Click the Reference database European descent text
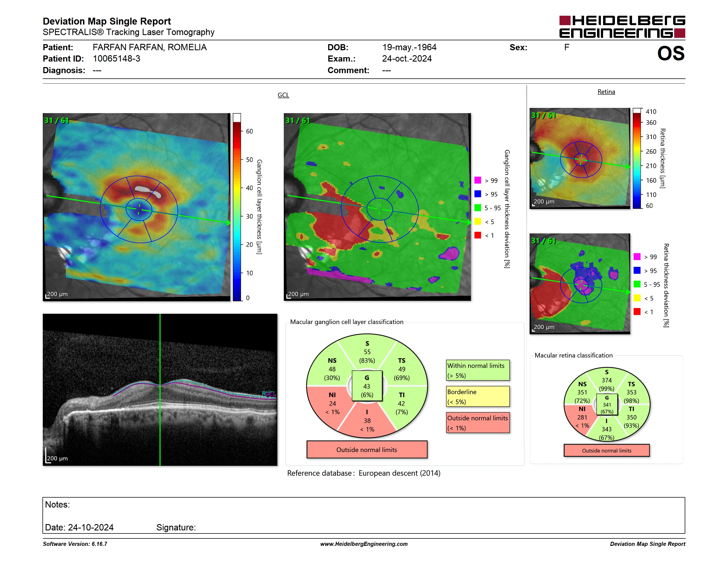The image size is (728, 563). click(x=364, y=473)
